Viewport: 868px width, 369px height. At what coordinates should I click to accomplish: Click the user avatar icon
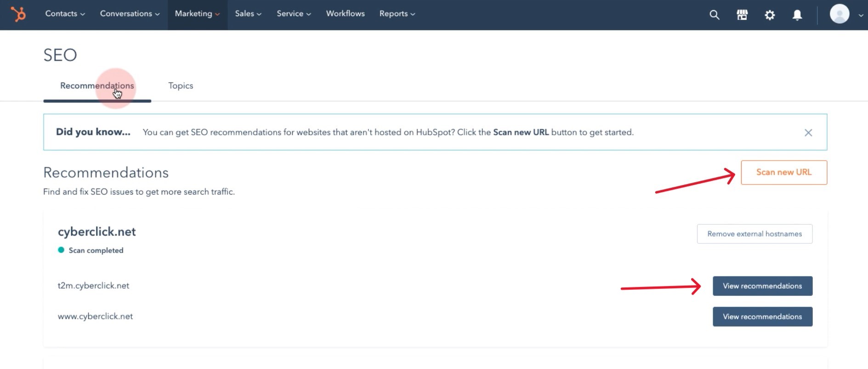[840, 14]
